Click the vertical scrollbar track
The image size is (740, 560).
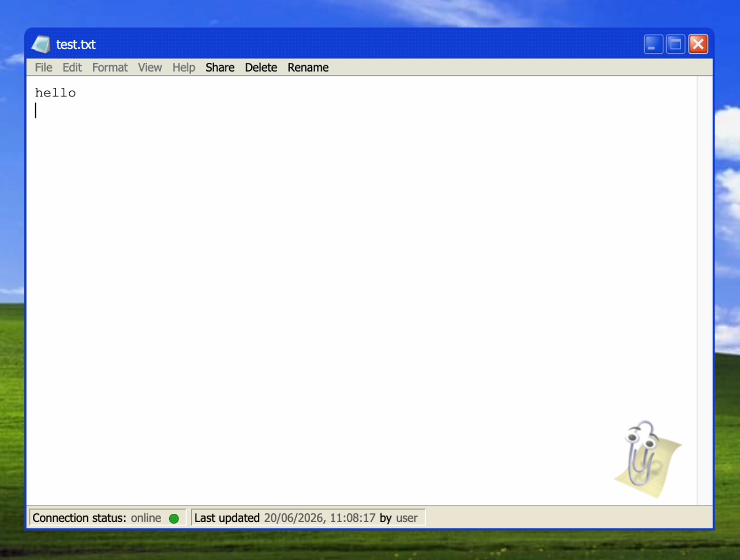click(705, 290)
